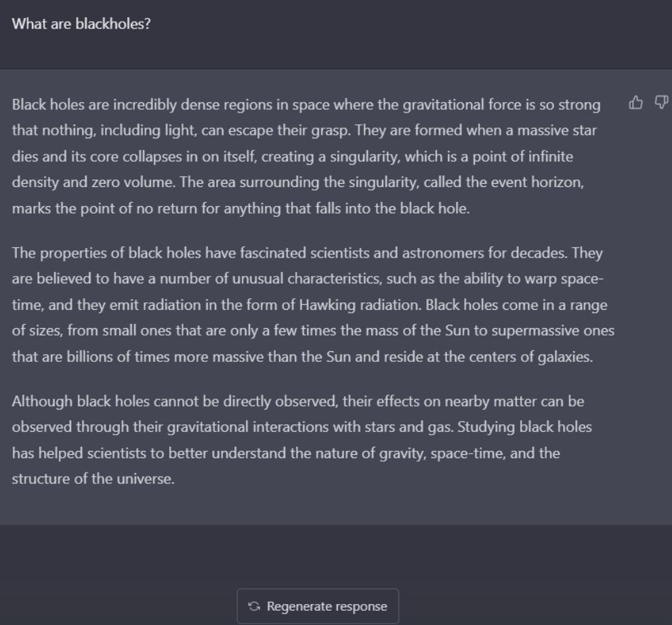Click the dislike icon beside the response
Image resolution: width=672 pixels, height=625 pixels.
pyautogui.click(x=660, y=102)
